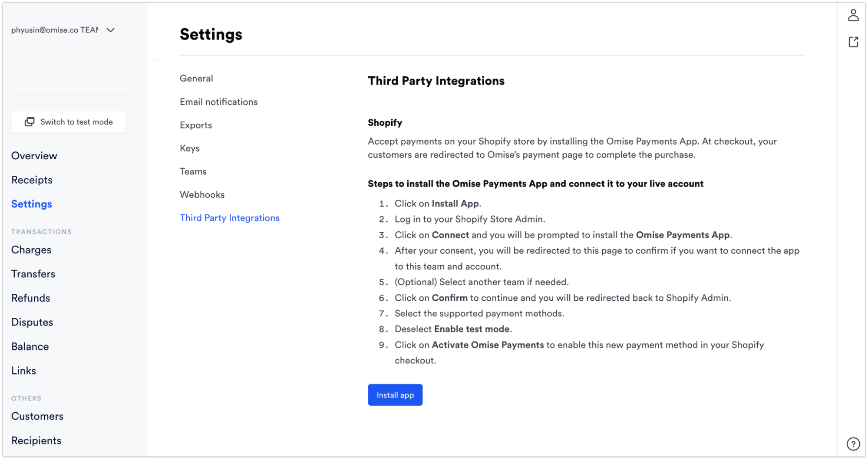Go to the Balance page
This screenshot has height=460, width=868.
tap(30, 346)
